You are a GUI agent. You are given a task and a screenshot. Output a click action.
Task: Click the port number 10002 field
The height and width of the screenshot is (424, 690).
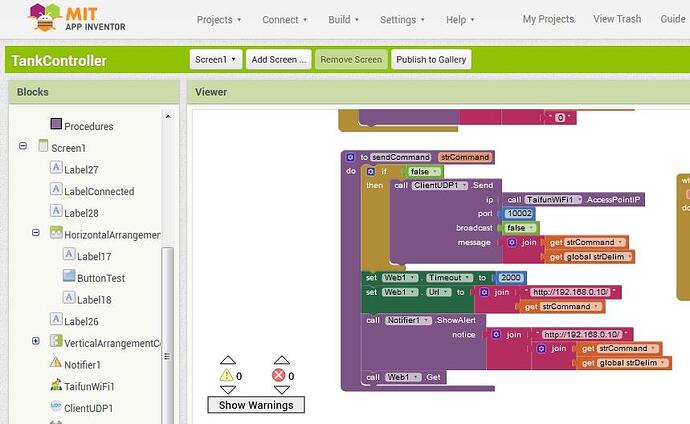tap(519, 213)
